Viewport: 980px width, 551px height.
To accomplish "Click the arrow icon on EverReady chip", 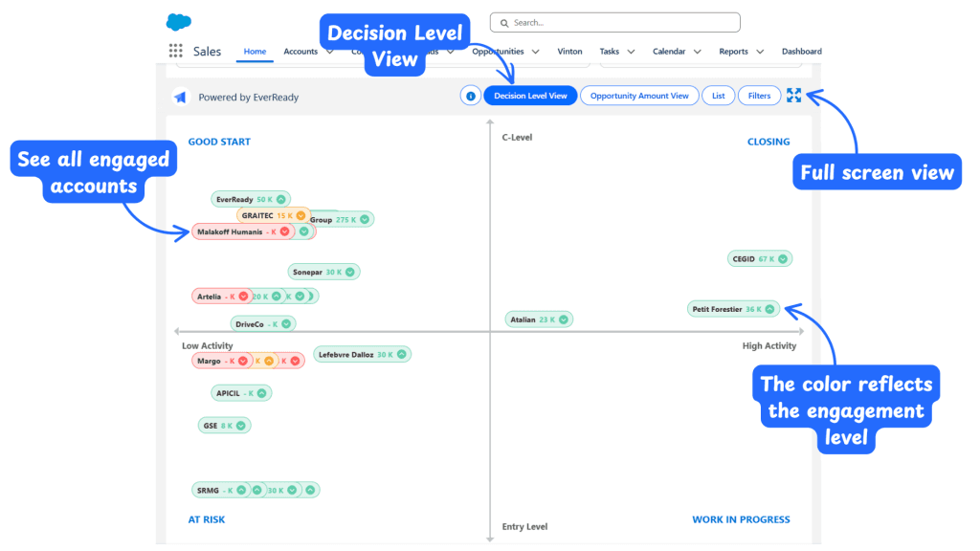I will [281, 199].
